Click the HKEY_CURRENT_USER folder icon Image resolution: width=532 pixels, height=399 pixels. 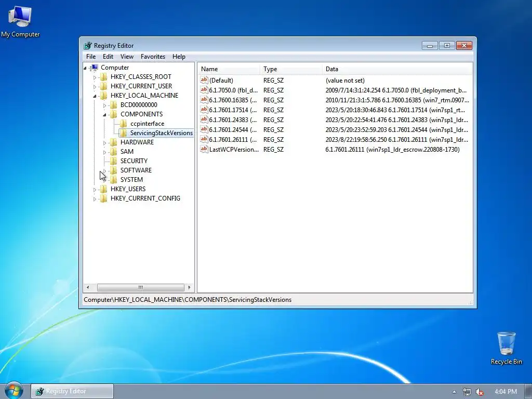point(104,86)
